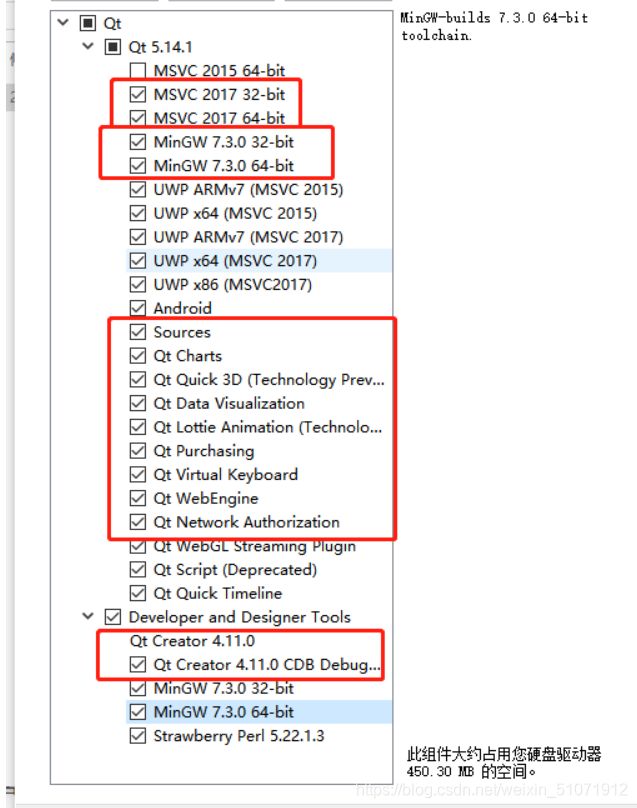Uncheck UWP ARMv7 (MSVC 2017)
The width and height of the screenshot is (637, 808).
138,237
